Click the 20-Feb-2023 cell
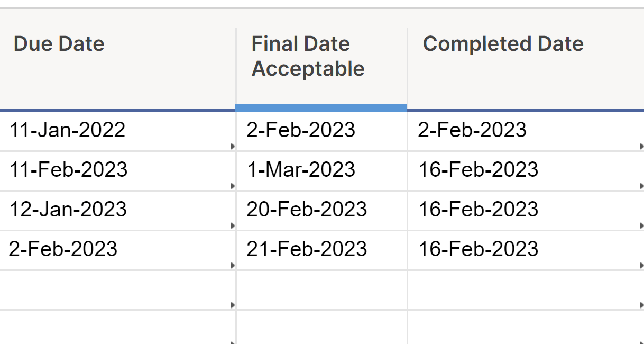Screen dimensions: 644x344 (307, 210)
